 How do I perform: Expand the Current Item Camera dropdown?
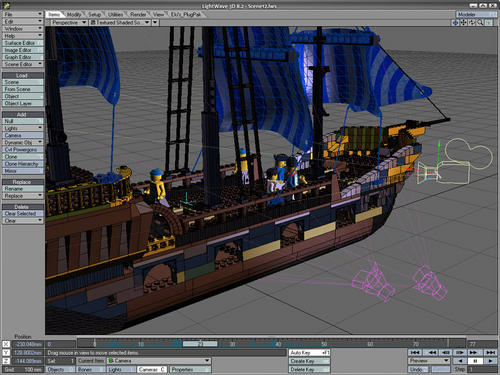coord(159,361)
